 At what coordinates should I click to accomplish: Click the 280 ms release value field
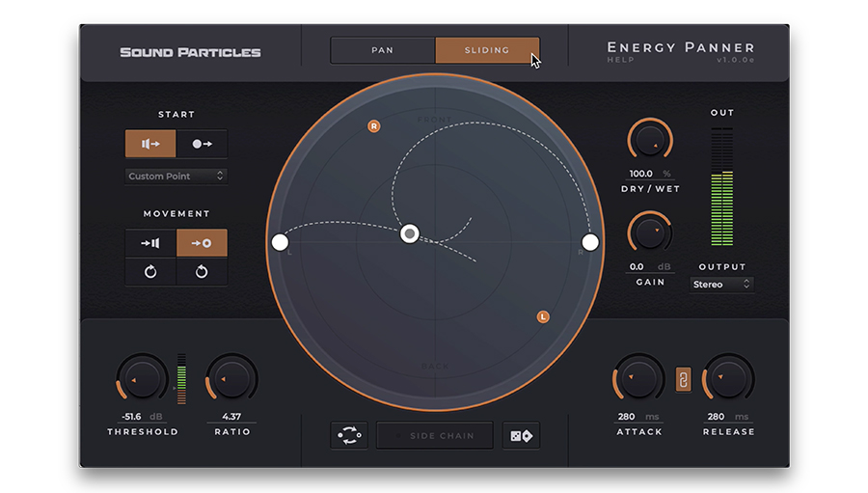(728, 417)
